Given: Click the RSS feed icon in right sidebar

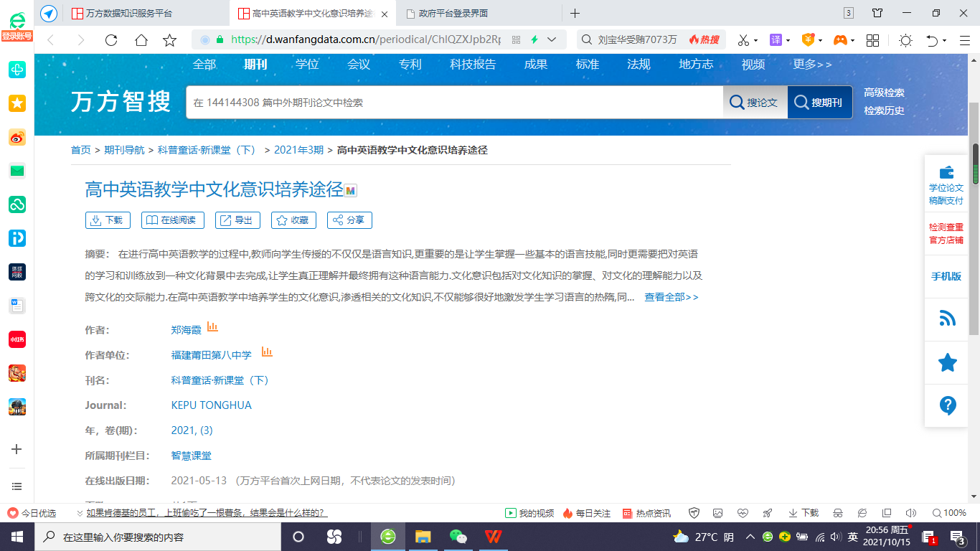Looking at the screenshot, I should 947,319.
